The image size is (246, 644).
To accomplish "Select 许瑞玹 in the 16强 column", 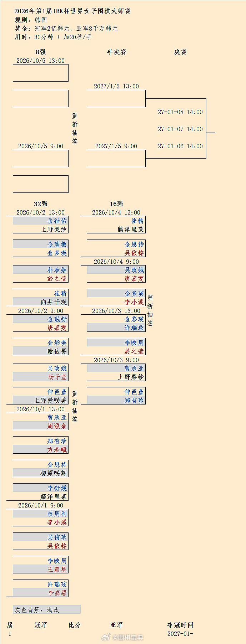I will (134, 328).
